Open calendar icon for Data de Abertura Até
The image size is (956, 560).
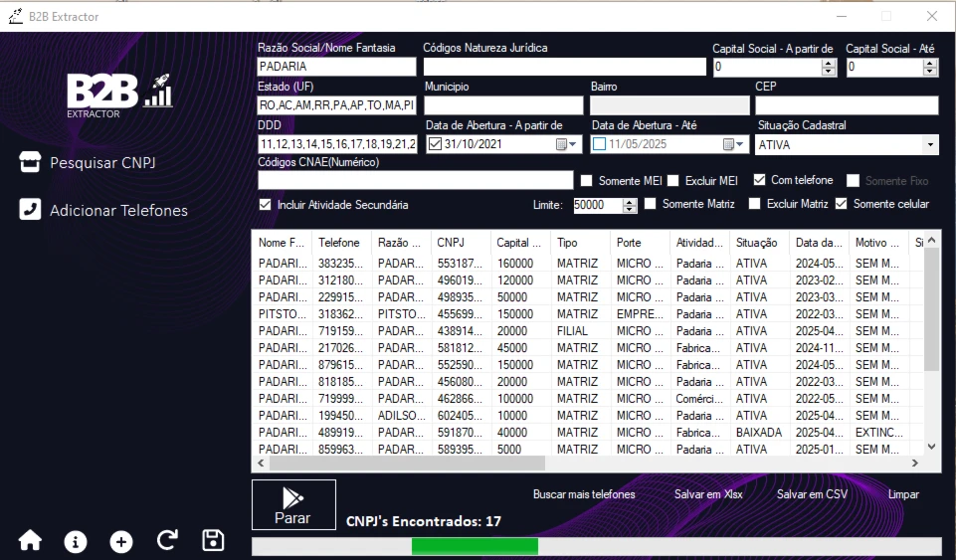tap(733, 144)
